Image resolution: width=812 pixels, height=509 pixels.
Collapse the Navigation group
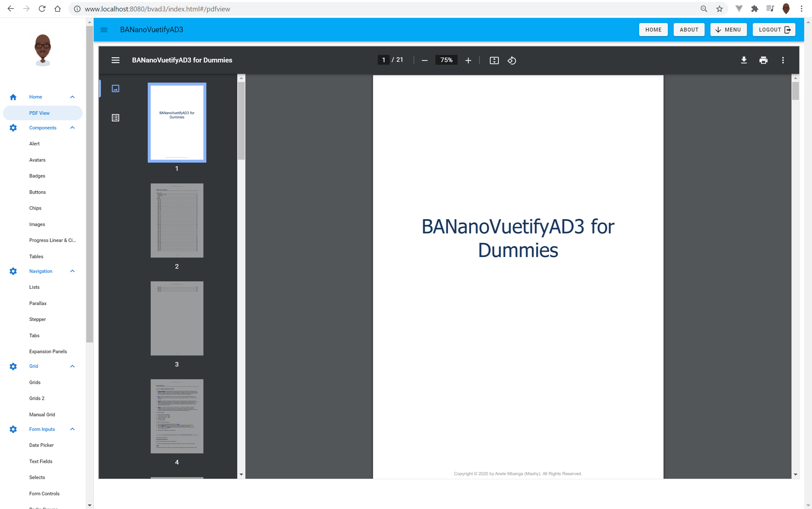(72, 271)
